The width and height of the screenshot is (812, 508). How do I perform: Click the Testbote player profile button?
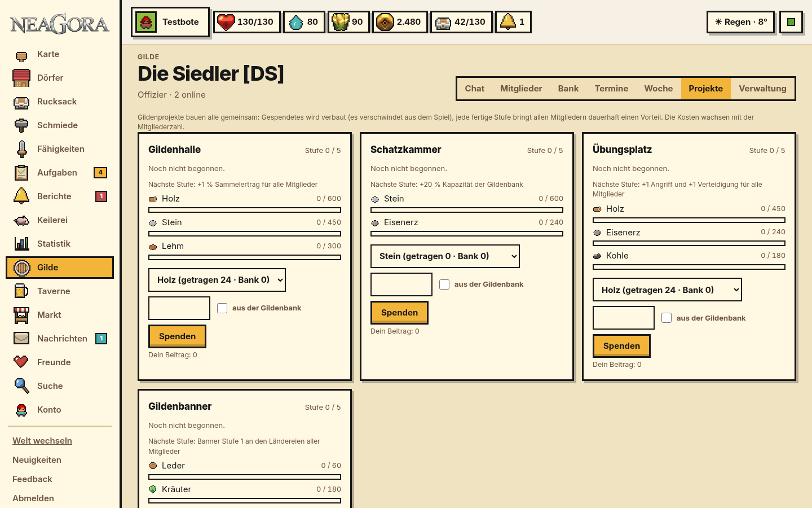coord(170,22)
